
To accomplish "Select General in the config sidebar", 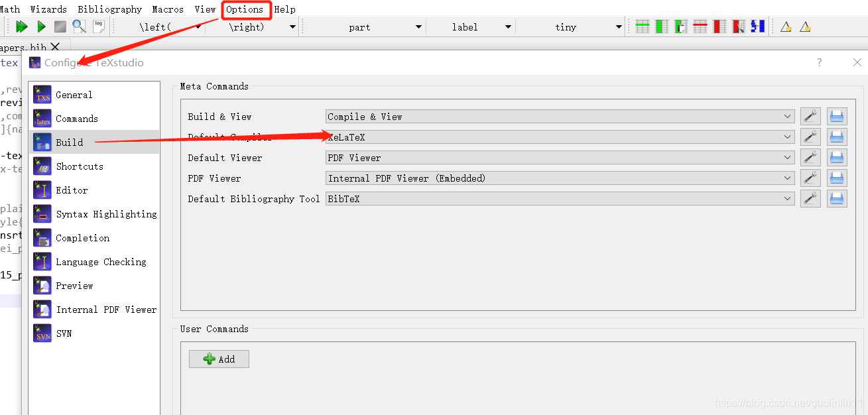I will (95, 95).
